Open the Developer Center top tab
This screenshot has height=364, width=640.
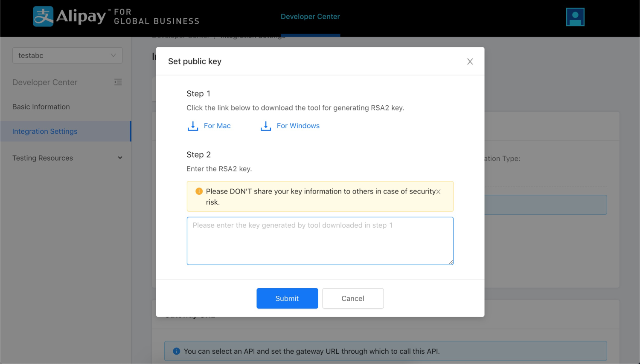[x=310, y=17]
